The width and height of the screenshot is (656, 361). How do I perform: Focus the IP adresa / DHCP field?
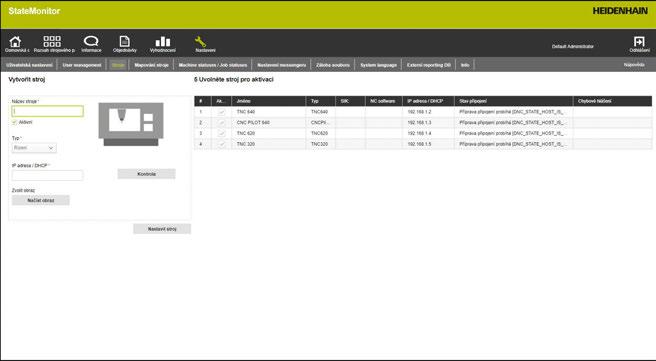tap(47, 175)
